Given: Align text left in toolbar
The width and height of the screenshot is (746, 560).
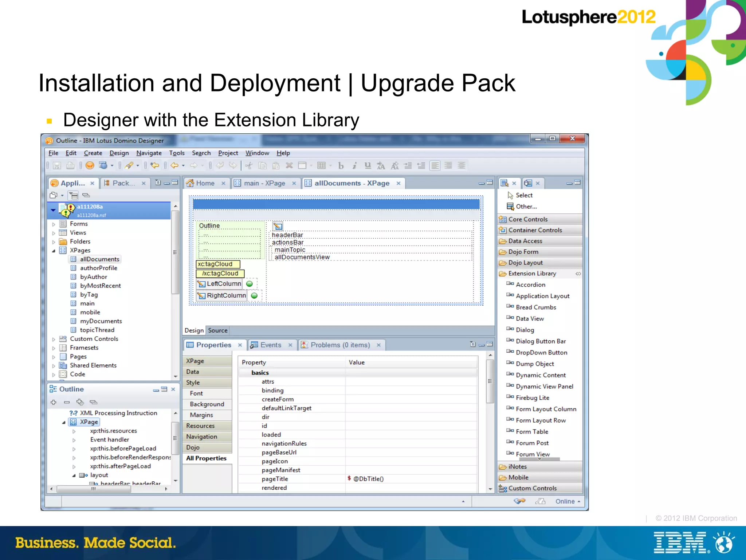Looking at the screenshot, I should 435,166.
